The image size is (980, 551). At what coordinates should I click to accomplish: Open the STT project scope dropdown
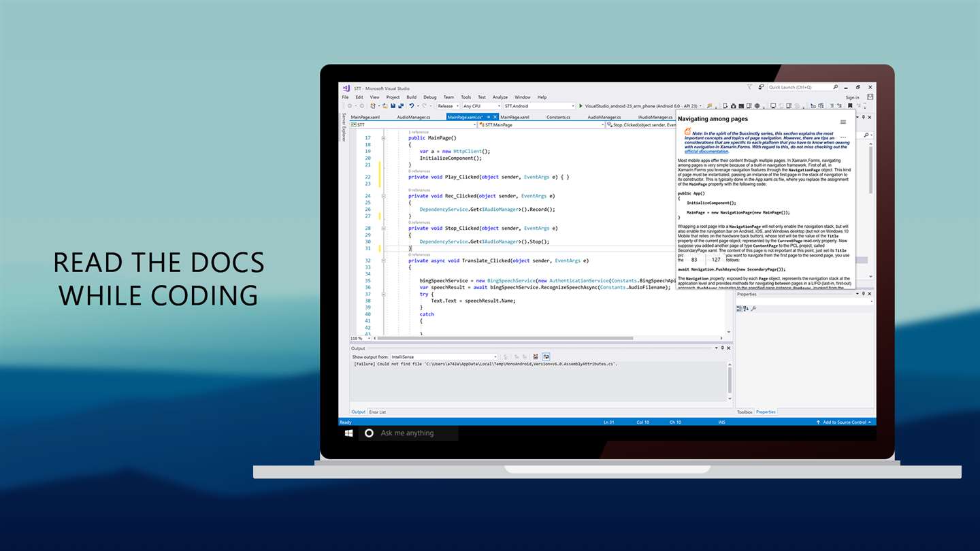pos(413,125)
